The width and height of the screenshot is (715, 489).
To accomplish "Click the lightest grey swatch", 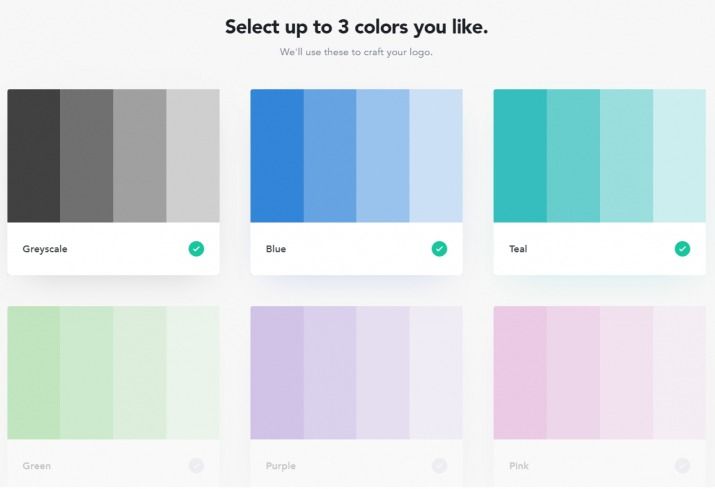I will pos(193,156).
